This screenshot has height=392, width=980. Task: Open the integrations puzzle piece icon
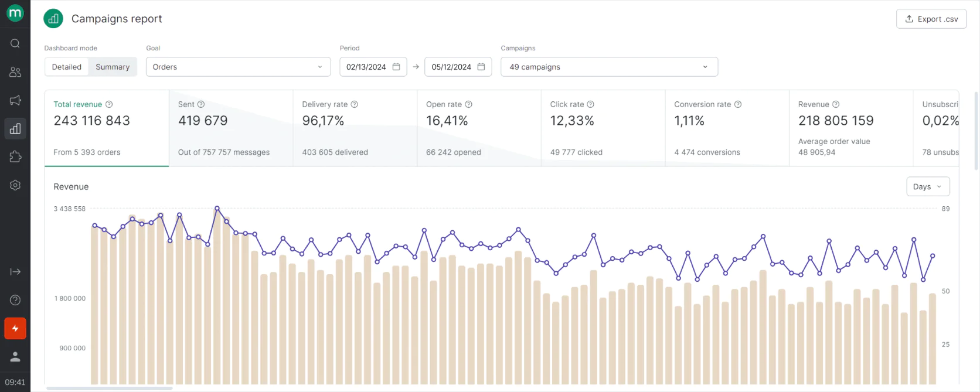point(15,156)
